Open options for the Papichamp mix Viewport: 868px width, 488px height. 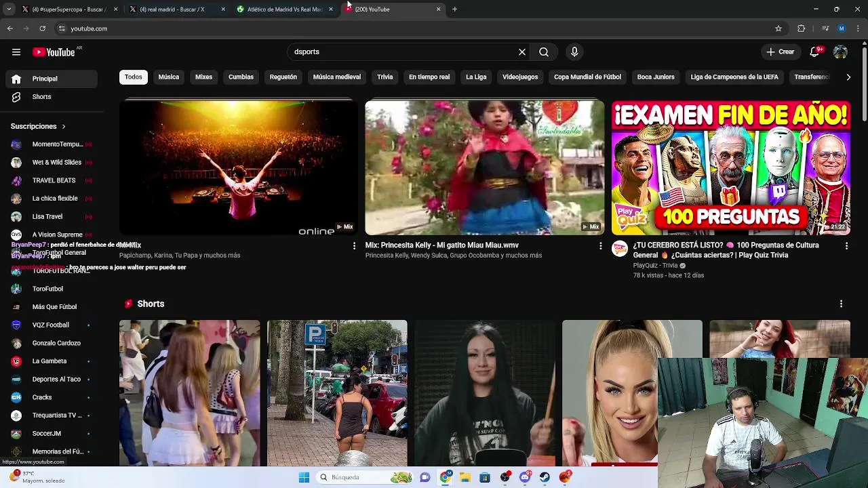354,246
